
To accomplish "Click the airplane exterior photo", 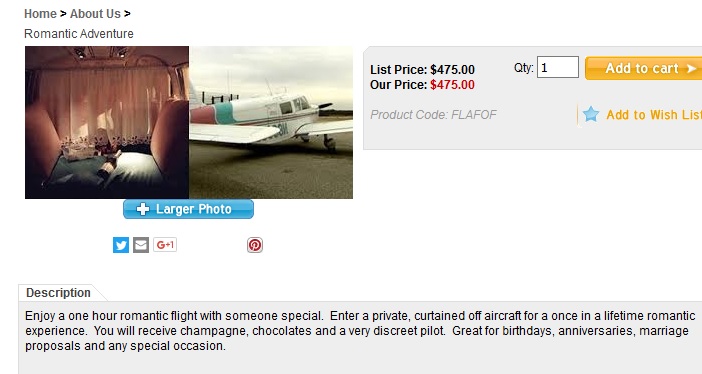I will pos(271,122).
